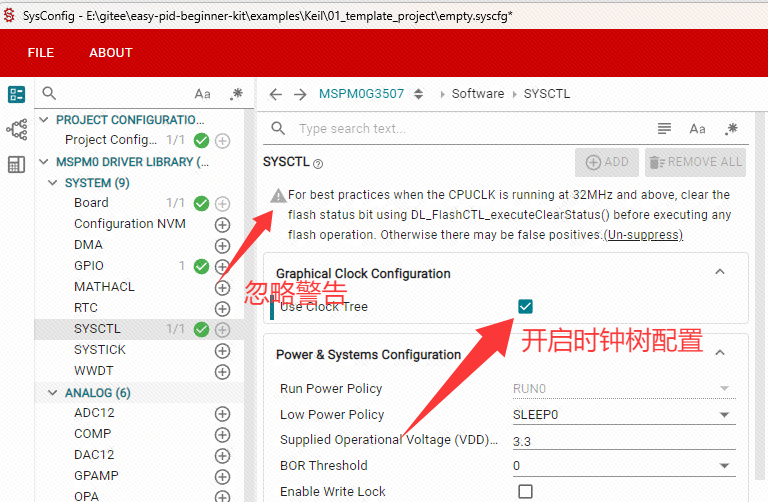The width and height of the screenshot is (768, 502).
Task: Click the back navigation arrow
Action: click(x=276, y=94)
